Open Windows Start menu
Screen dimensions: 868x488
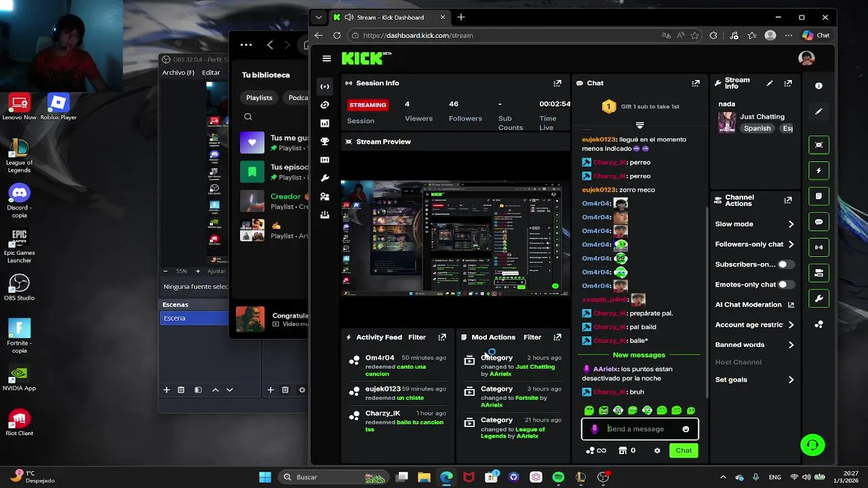tap(265, 477)
